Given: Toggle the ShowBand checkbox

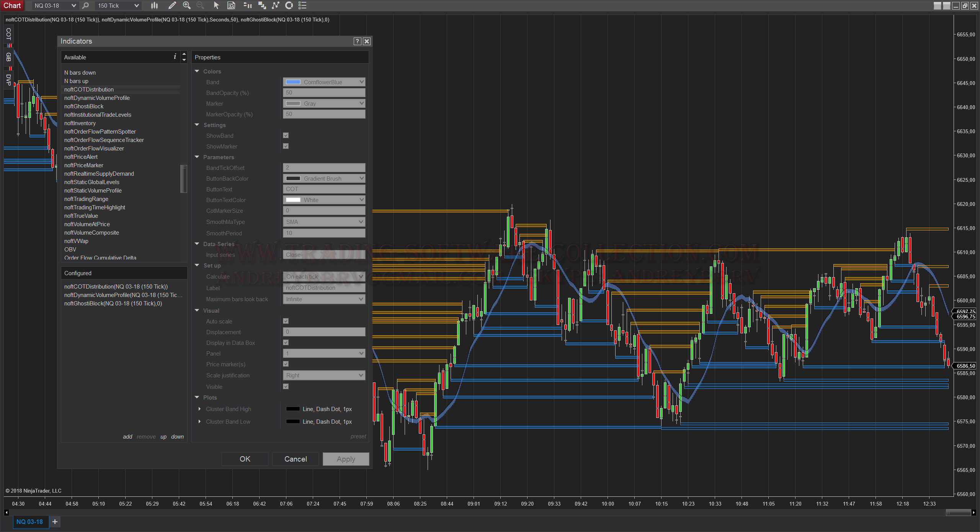Looking at the screenshot, I should [x=286, y=135].
